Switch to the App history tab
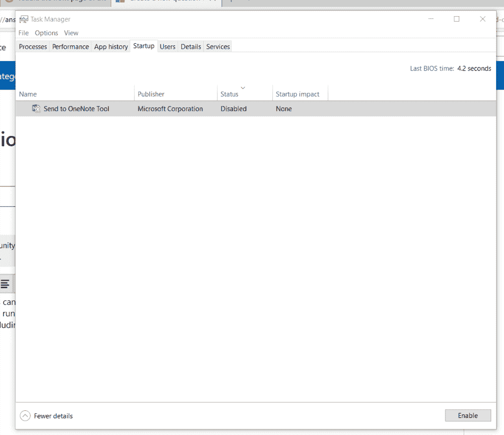Viewport: 504px width, 435px height. pyautogui.click(x=111, y=47)
